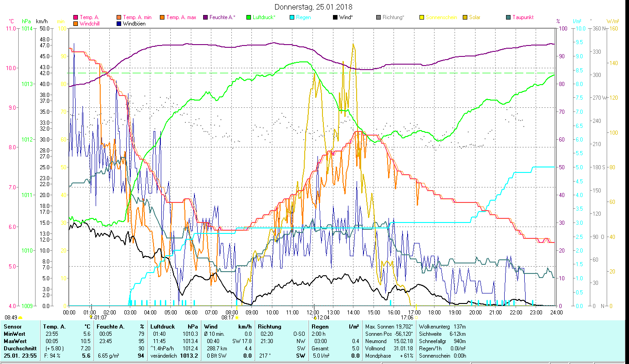Viewport: 629px width, 364px height.
Task: Click the 'Sichtweite 6-12km' entry
Action: click(x=441, y=334)
